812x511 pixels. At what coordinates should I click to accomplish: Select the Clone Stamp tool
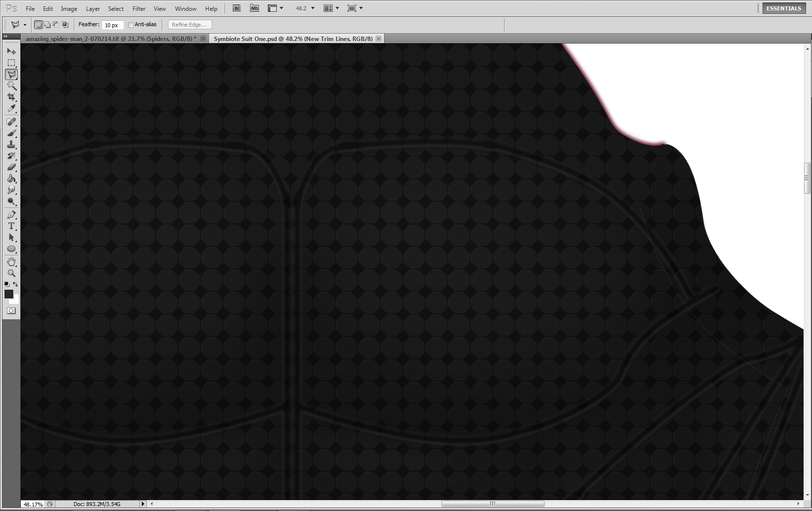pos(11,144)
